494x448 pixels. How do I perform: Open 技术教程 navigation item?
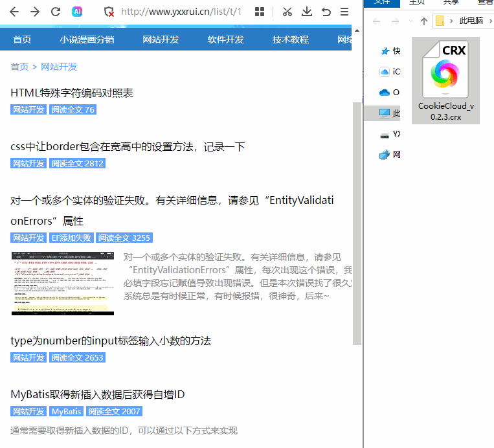[x=291, y=39]
